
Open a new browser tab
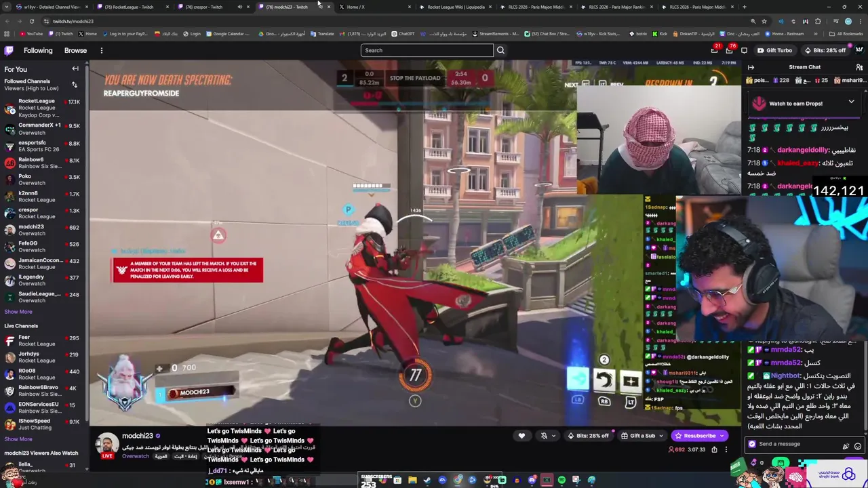click(x=744, y=7)
